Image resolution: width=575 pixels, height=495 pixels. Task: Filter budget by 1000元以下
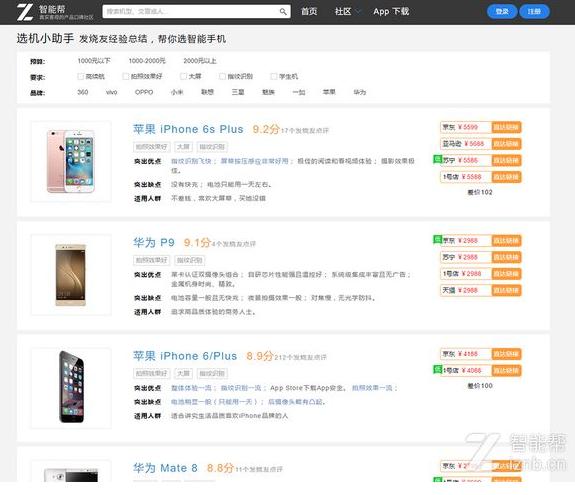point(94,61)
